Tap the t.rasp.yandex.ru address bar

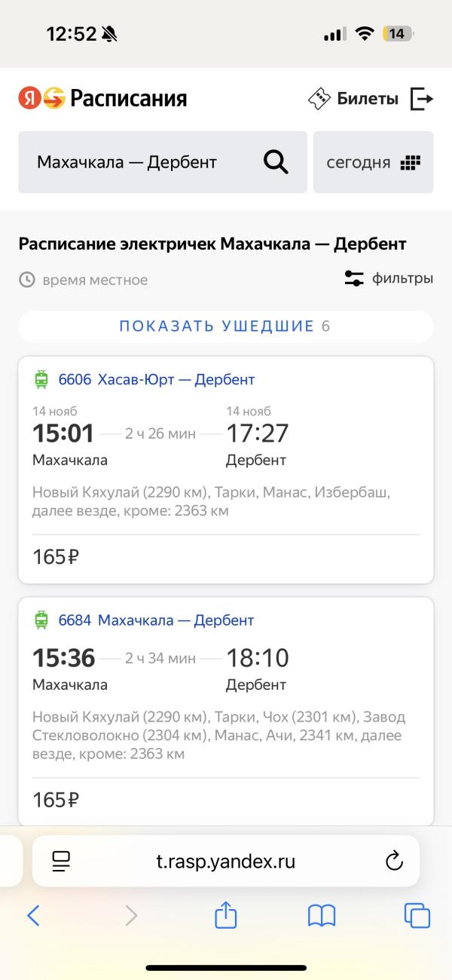click(226, 861)
